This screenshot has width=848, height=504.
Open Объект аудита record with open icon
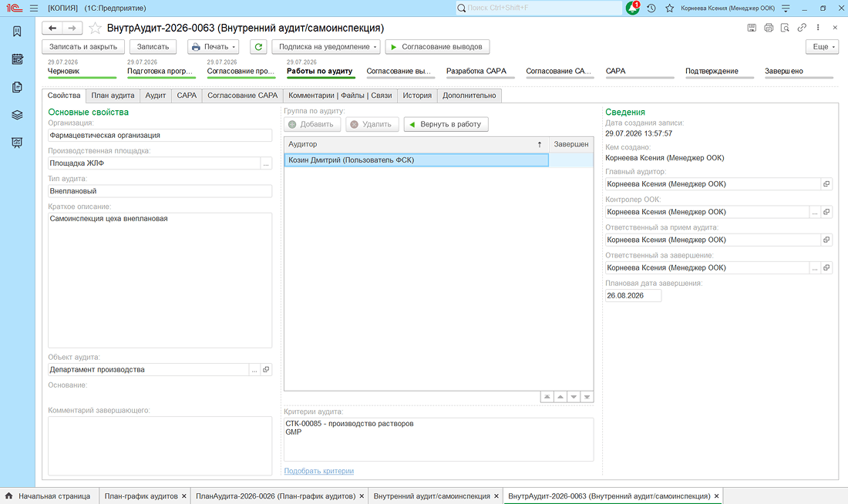tap(266, 370)
